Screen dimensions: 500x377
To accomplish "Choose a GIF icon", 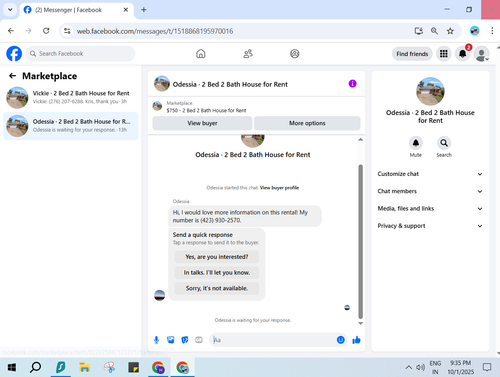I will [x=199, y=340].
